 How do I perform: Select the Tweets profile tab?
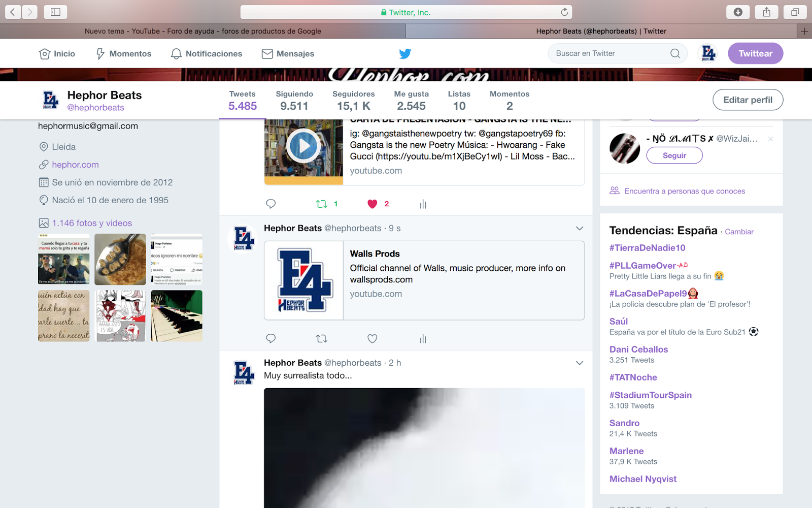click(243, 101)
